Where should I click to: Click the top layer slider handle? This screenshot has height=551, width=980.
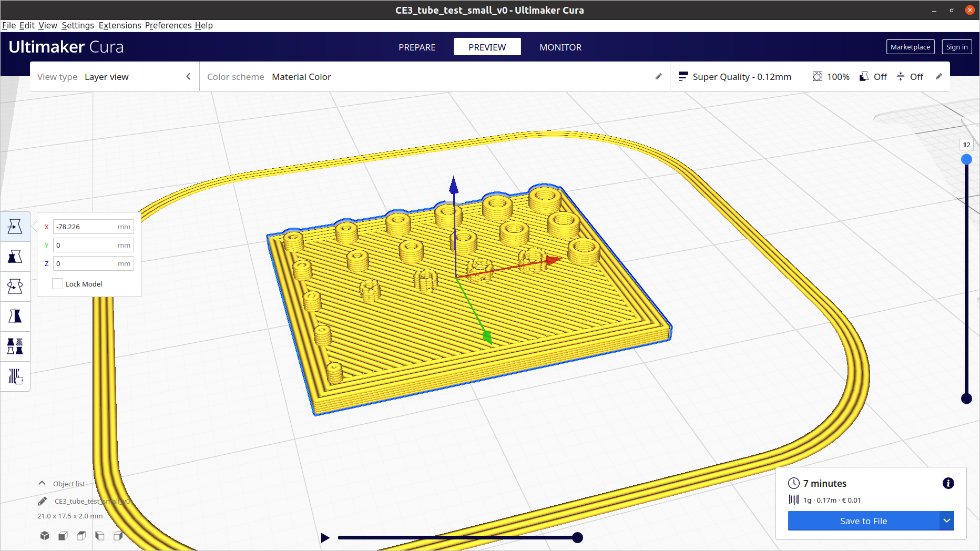point(966,159)
